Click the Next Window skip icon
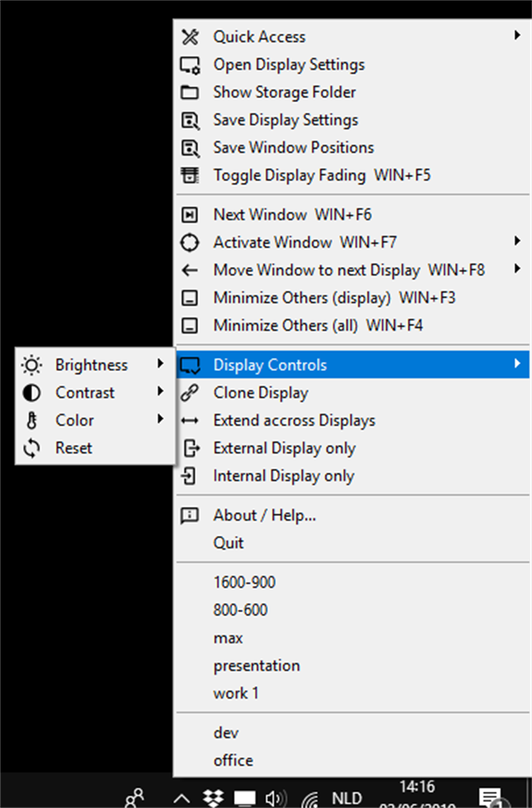The image size is (532, 808). [x=190, y=214]
